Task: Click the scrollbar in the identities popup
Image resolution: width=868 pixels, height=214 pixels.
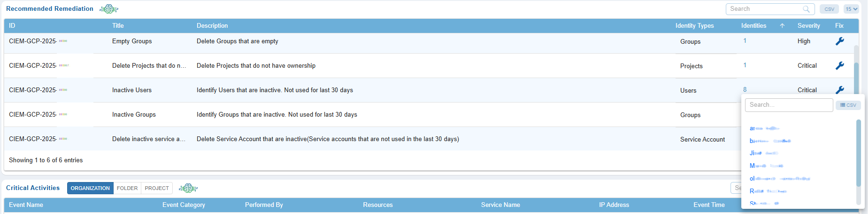Action: pyautogui.click(x=858, y=153)
